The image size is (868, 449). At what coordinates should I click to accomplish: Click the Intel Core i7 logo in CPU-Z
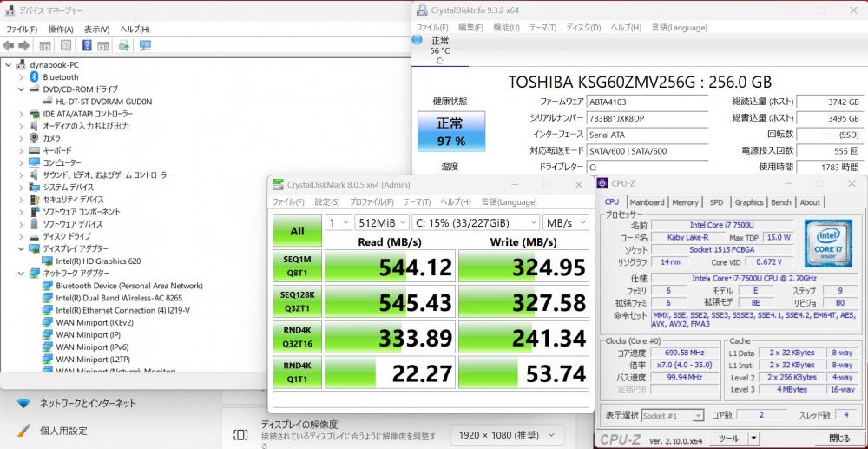pyautogui.click(x=828, y=241)
